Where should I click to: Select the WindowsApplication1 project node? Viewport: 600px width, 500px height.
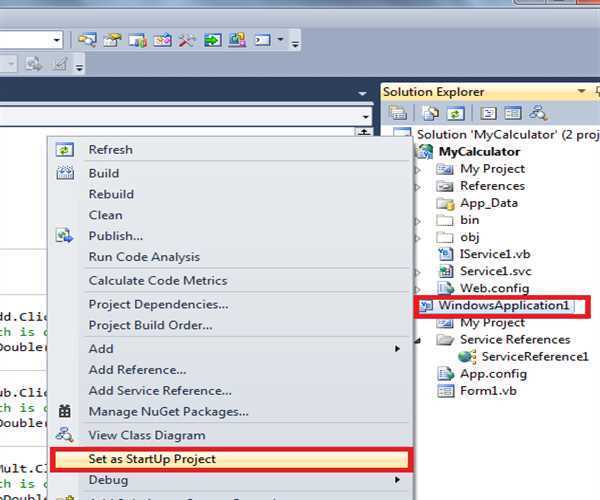pyautogui.click(x=490, y=306)
